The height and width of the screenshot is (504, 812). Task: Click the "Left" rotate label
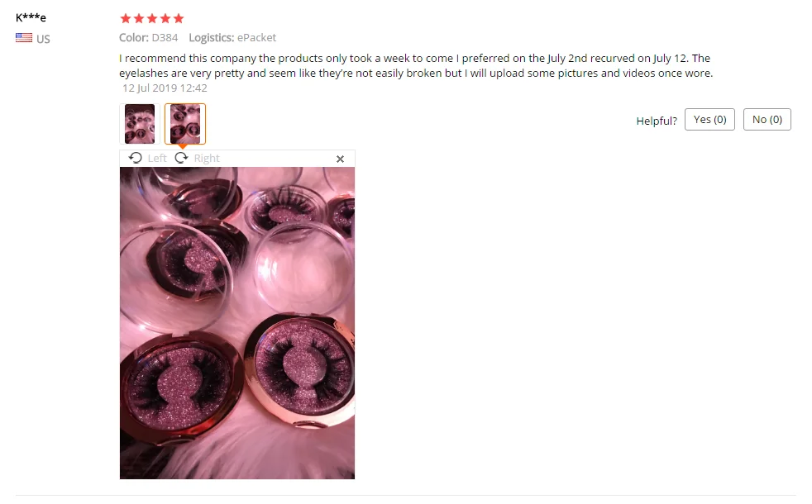[x=157, y=159]
